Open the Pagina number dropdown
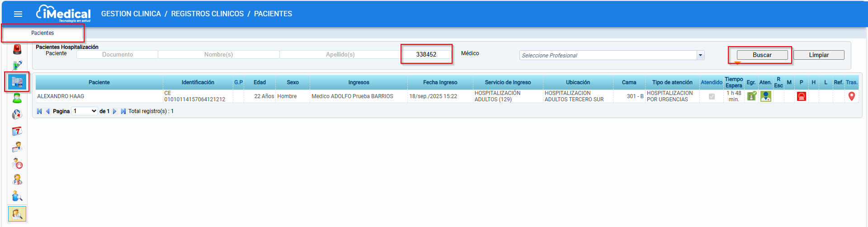 tap(85, 111)
